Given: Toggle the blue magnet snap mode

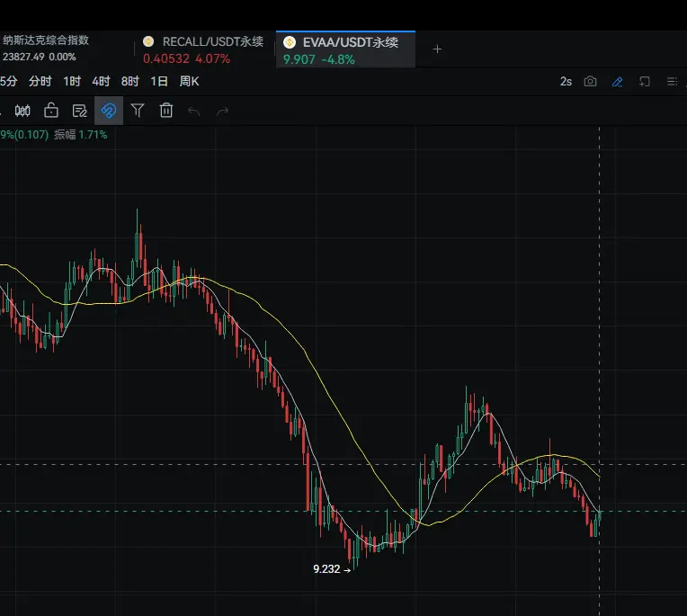Looking at the screenshot, I should point(108,111).
